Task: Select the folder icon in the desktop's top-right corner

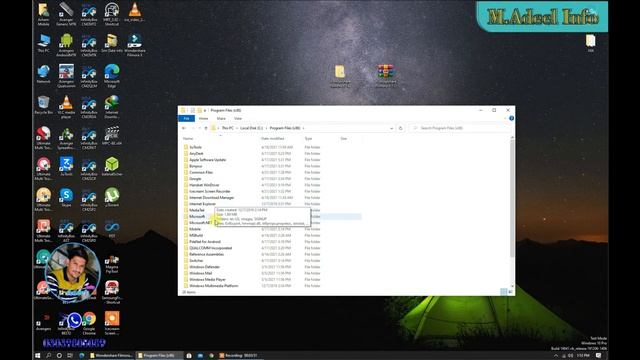Action: 590,43
